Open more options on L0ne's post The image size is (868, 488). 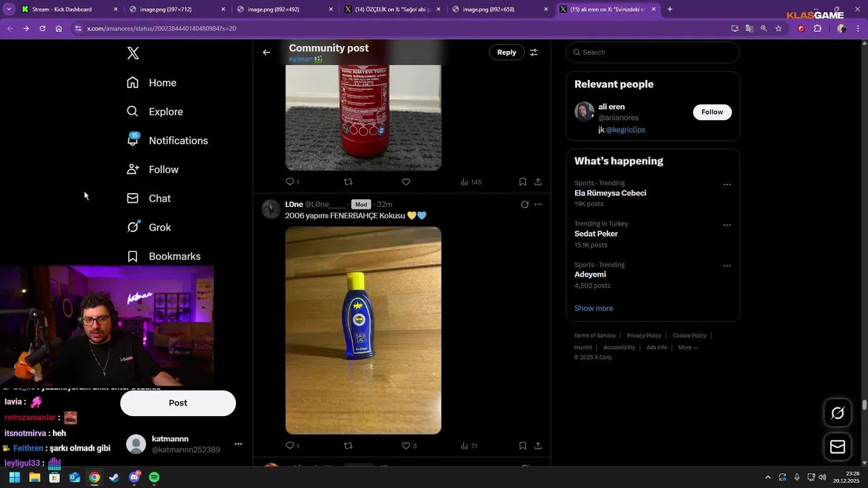tap(538, 204)
